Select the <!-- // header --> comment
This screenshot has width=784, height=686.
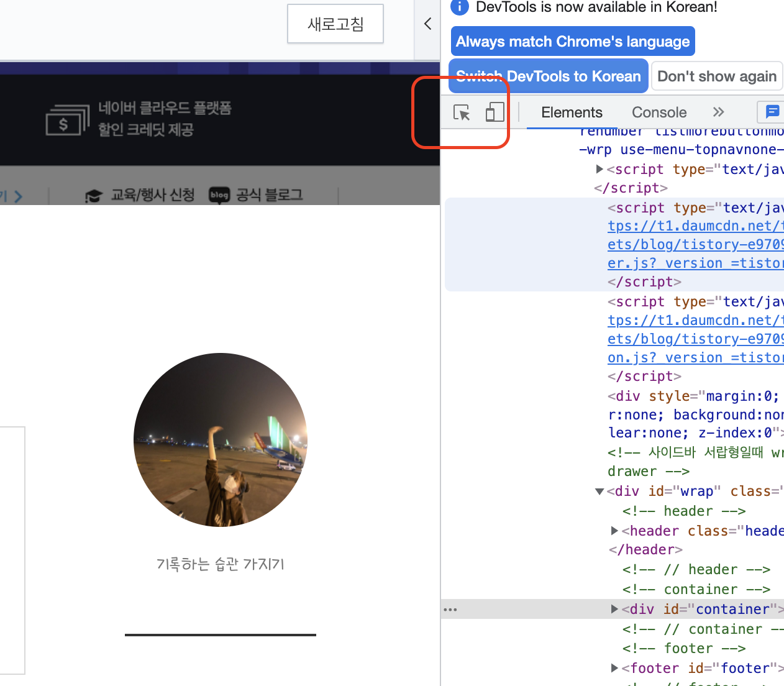coord(696,569)
